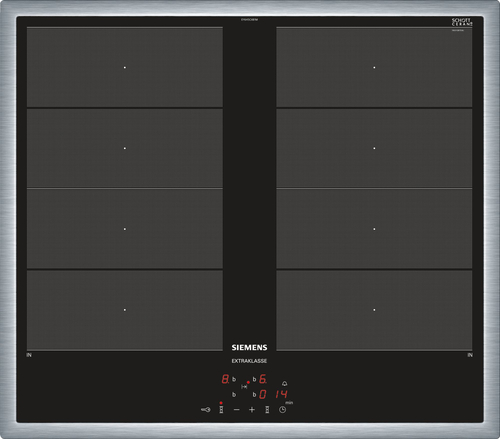Touch the red '0' power level display

(x=263, y=395)
